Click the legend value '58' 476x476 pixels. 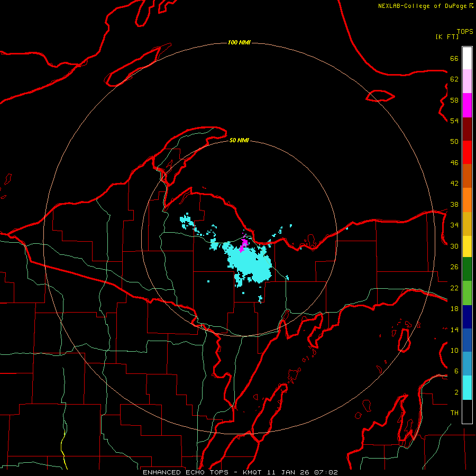pyautogui.click(x=454, y=100)
